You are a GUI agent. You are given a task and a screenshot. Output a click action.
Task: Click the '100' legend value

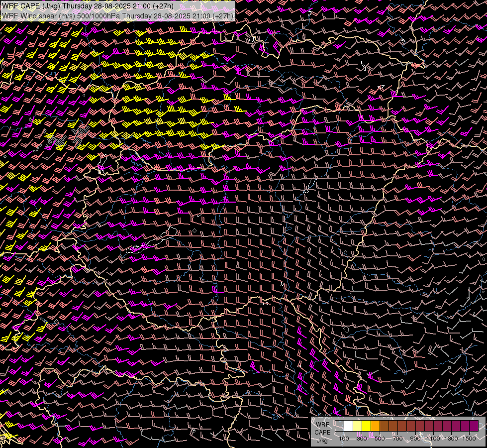pyautogui.click(x=344, y=439)
